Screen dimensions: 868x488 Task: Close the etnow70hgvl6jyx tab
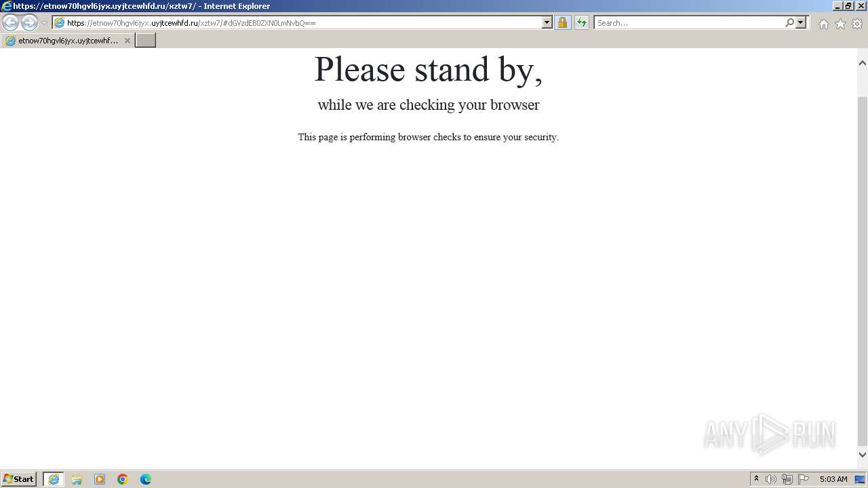click(x=127, y=41)
